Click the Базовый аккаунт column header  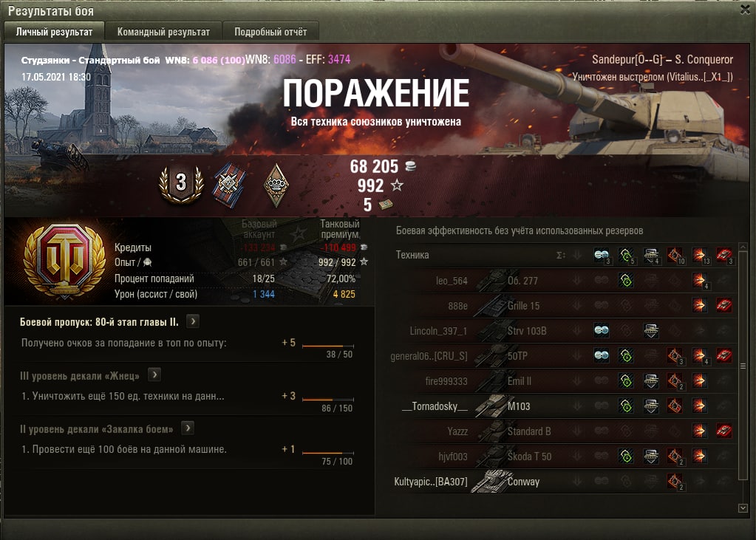[259, 229]
